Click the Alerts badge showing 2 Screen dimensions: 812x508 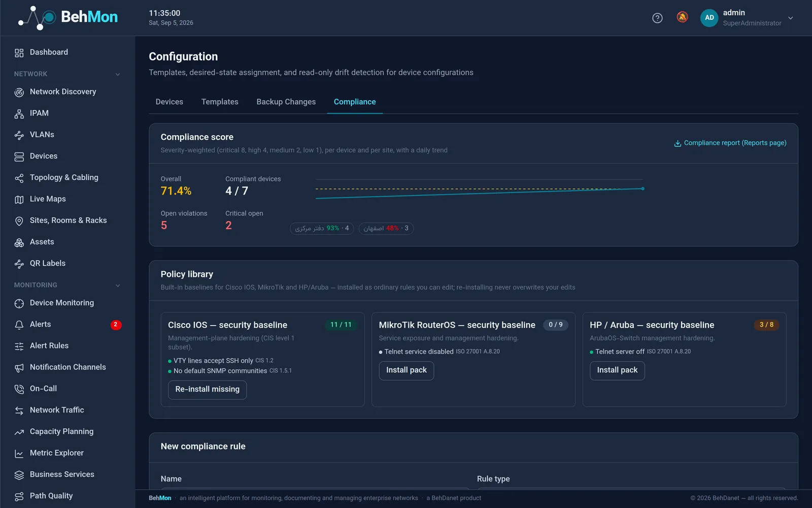(116, 325)
